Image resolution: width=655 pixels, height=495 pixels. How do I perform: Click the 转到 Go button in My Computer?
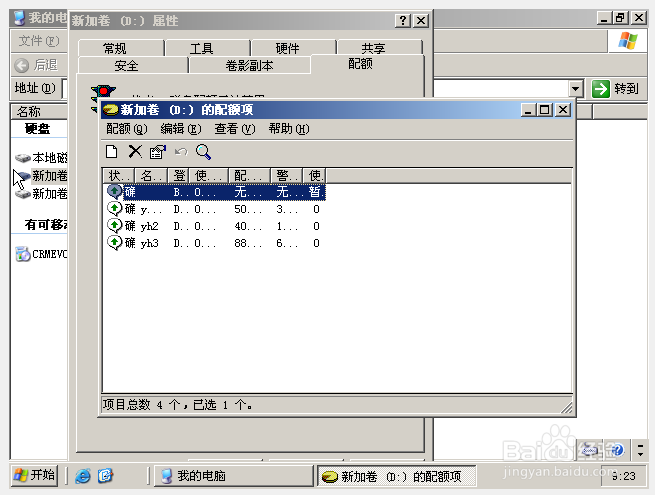point(616,89)
